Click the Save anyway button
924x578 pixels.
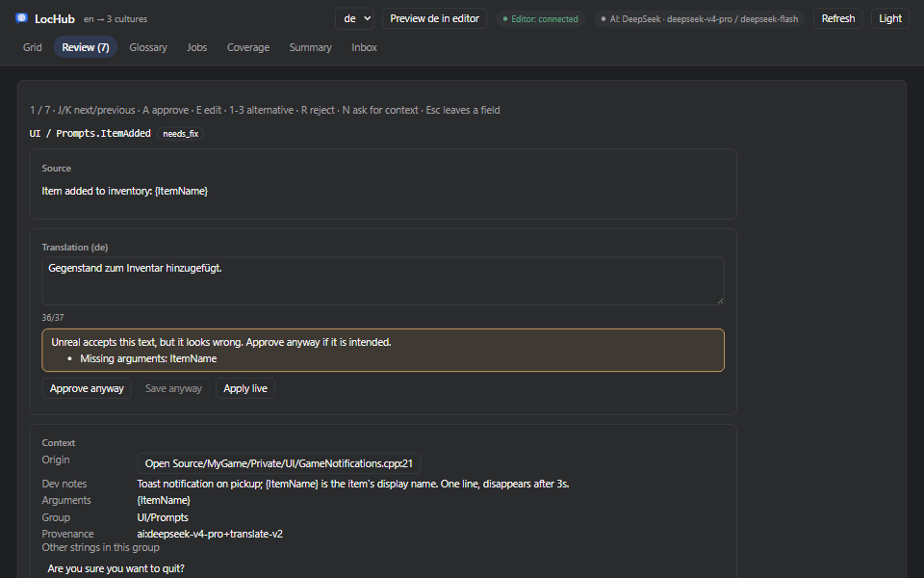(x=173, y=388)
